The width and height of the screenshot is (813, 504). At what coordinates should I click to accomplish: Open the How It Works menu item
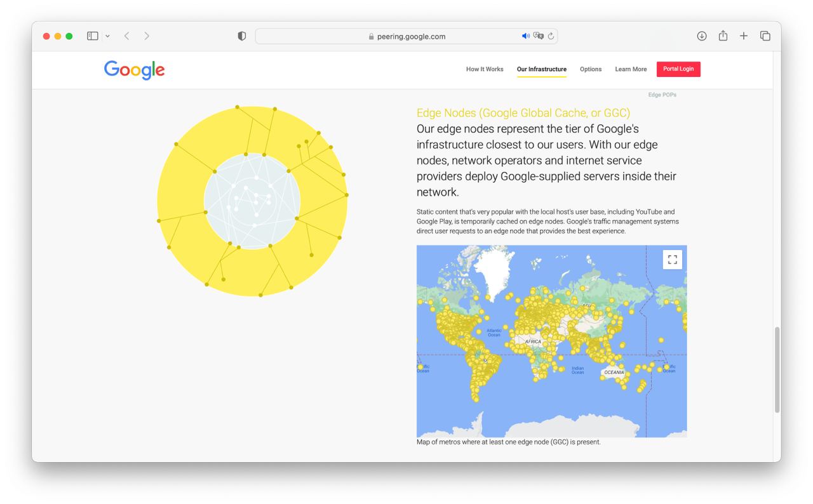[x=485, y=69]
